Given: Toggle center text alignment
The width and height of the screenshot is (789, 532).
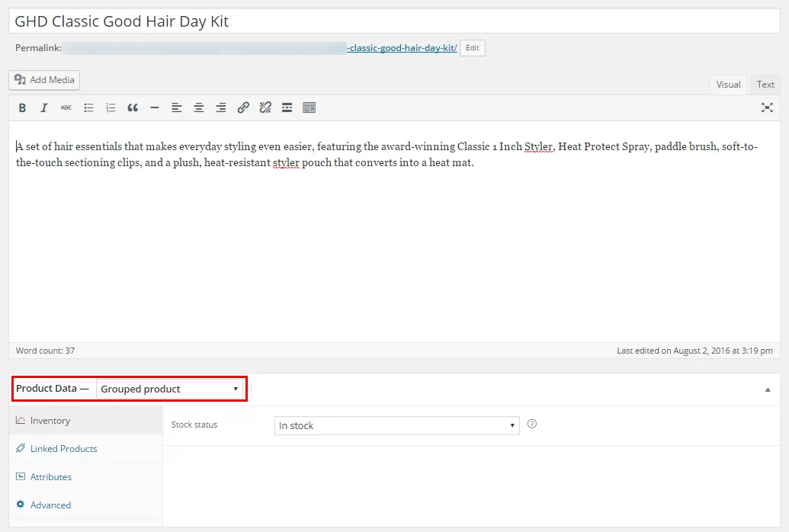Looking at the screenshot, I should pyautogui.click(x=199, y=107).
